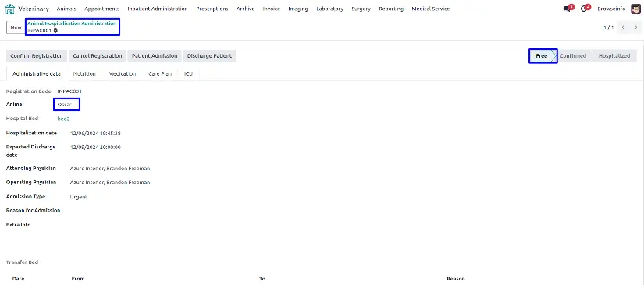644x285 pixels.
Task: Click the Transfer Bed section label
Action: pos(22,262)
